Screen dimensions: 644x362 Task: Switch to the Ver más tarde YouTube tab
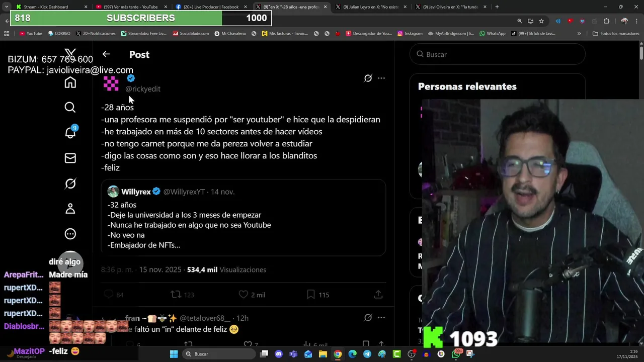[x=130, y=7]
